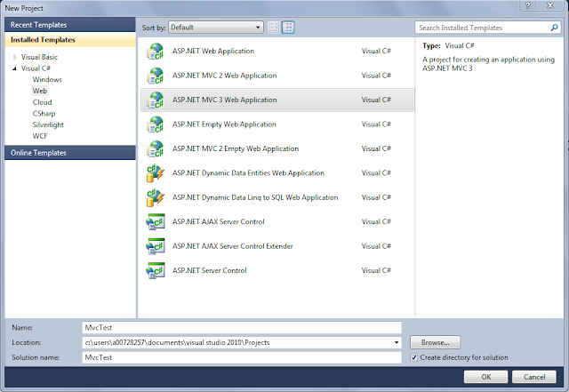The width and height of the screenshot is (569, 392).
Task: Click the help question mark button
Action: [x=528, y=5]
